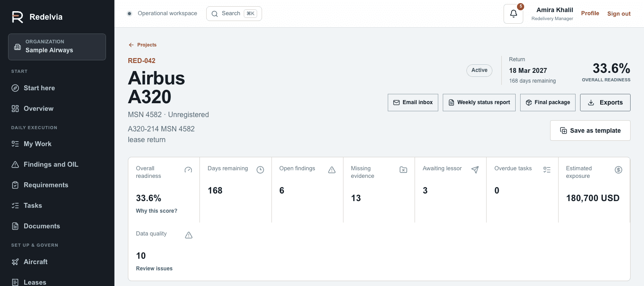Screen dimensions: 644x286
Task: Click the RED-042 project code
Action: point(142,61)
